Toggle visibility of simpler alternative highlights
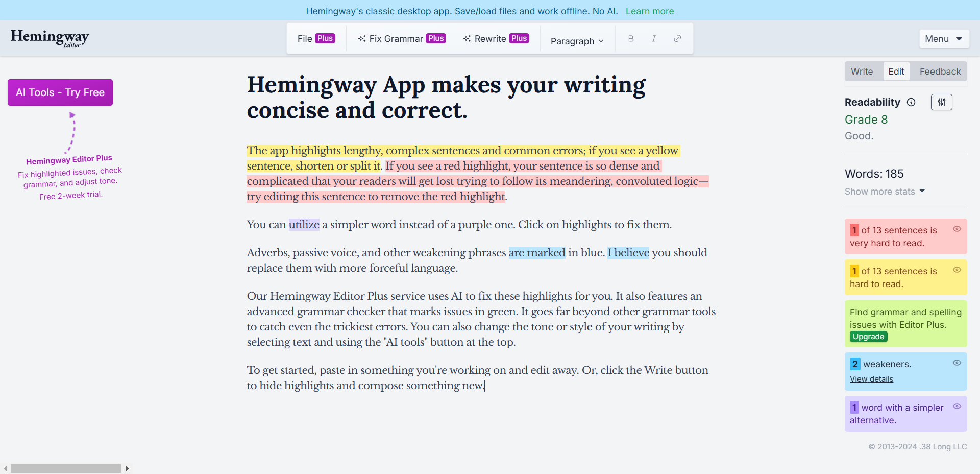Viewport: 980px width, 474px height. coord(957,406)
